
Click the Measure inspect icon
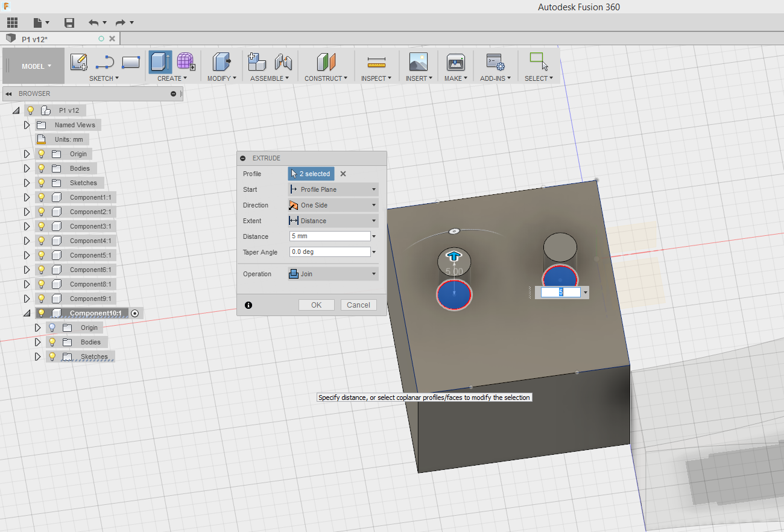click(376, 62)
